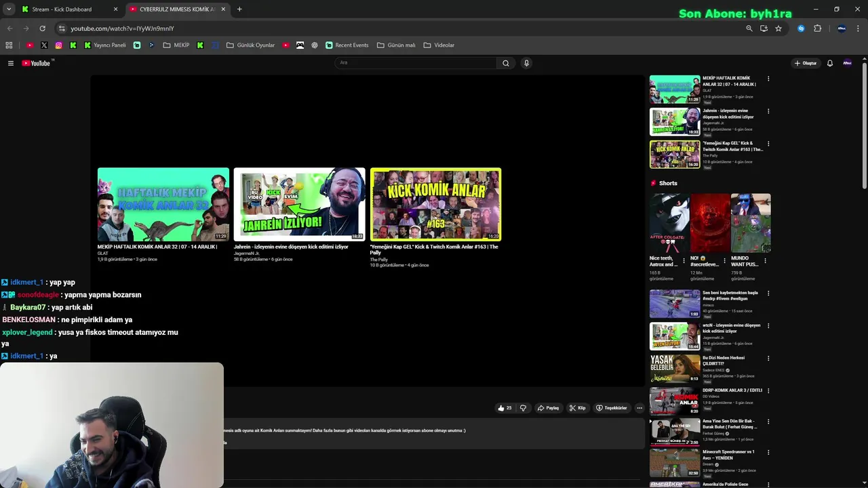Open the browser zoom magnifier icon
This screenshot has width=868, height=488.
tap(749, 28)
